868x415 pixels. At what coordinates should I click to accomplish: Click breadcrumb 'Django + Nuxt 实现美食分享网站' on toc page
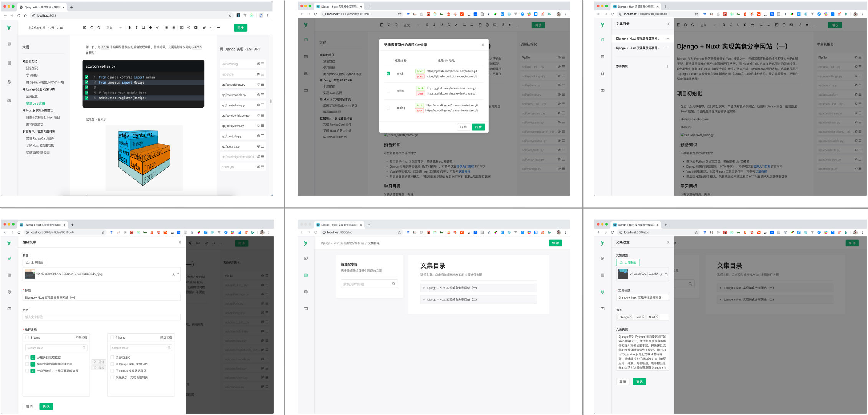click(x=342, y=243)
